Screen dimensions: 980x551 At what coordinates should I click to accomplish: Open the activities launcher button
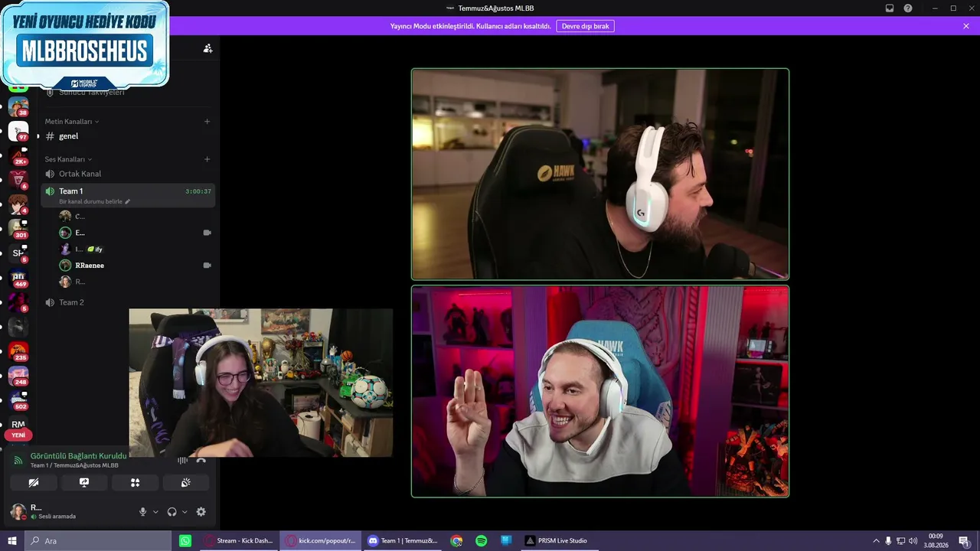click(135, 483)
